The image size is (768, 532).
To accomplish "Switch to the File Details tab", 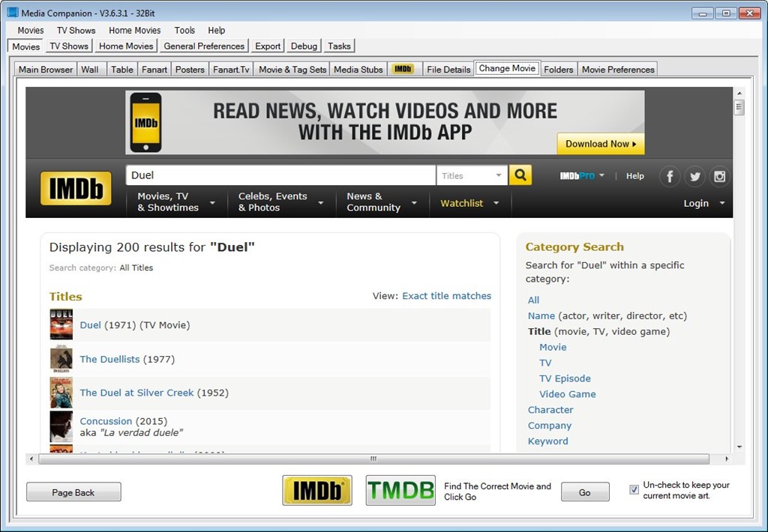I will click(448, 70).
